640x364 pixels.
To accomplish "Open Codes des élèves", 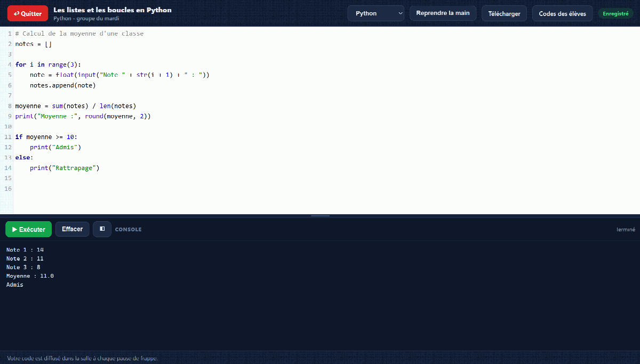I will (x=562, y=13).
